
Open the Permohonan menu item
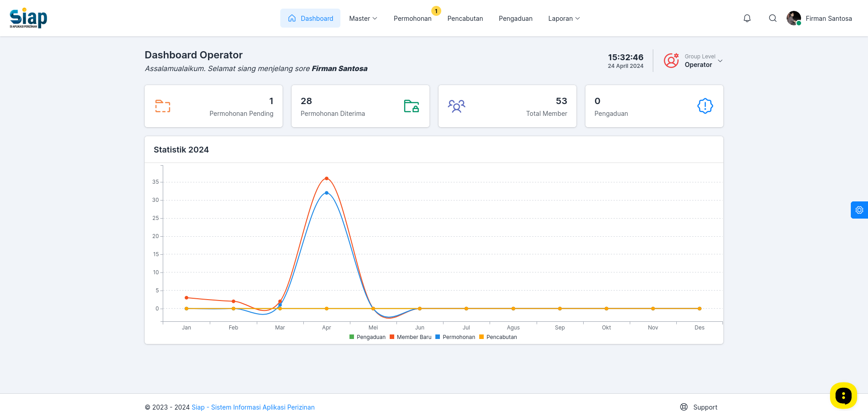point(412,18)
